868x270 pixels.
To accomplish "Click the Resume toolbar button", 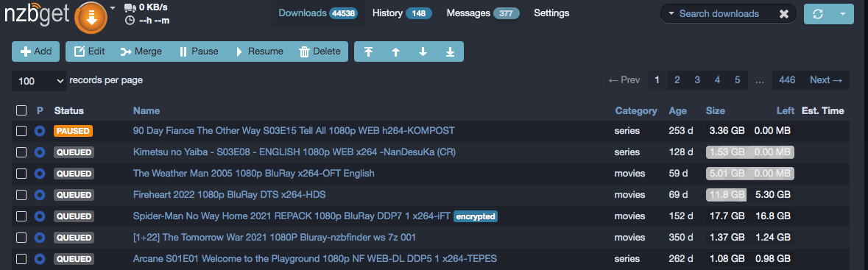I will [x=259, y=51].
